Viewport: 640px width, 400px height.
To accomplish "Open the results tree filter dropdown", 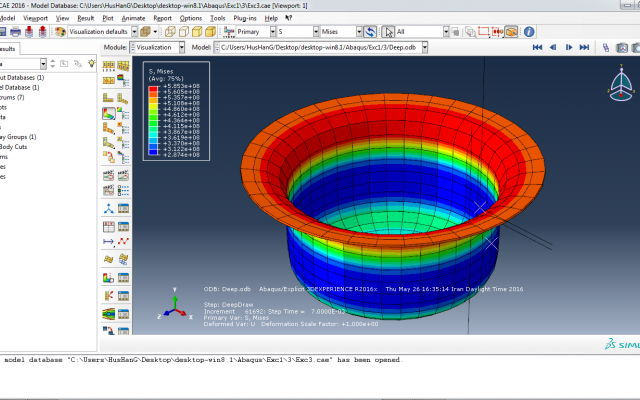I will [x=43, y=63].
